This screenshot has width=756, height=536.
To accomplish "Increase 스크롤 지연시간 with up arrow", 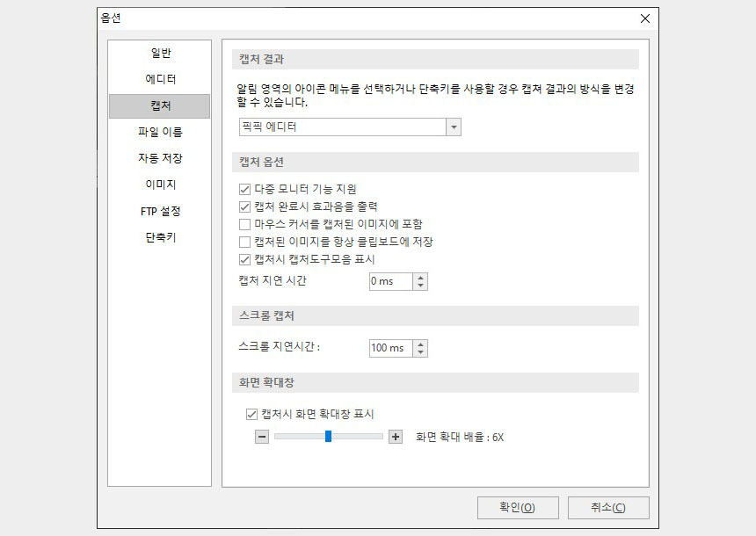I will point(420,344).
